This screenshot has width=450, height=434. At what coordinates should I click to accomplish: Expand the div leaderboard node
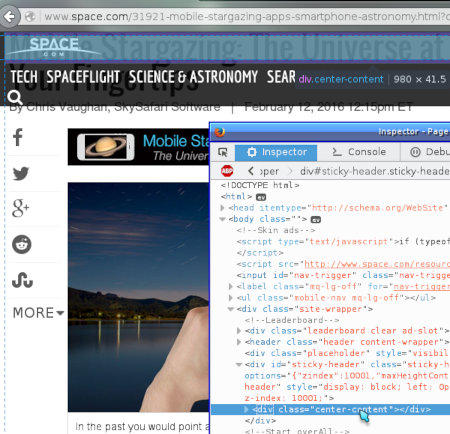point(239,331)
